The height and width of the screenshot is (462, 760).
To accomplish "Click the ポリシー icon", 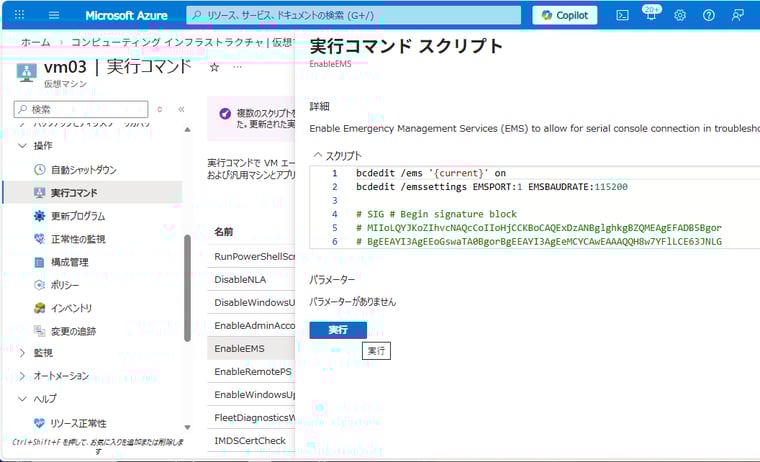I will point(40,285).
